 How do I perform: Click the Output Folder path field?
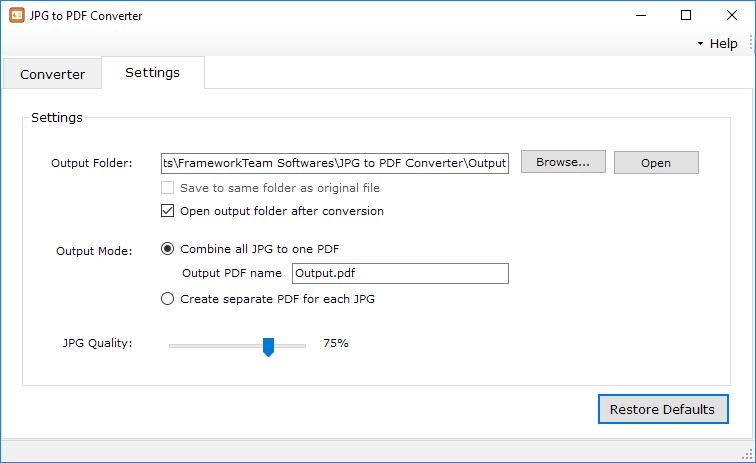click(x=335, y=163)
